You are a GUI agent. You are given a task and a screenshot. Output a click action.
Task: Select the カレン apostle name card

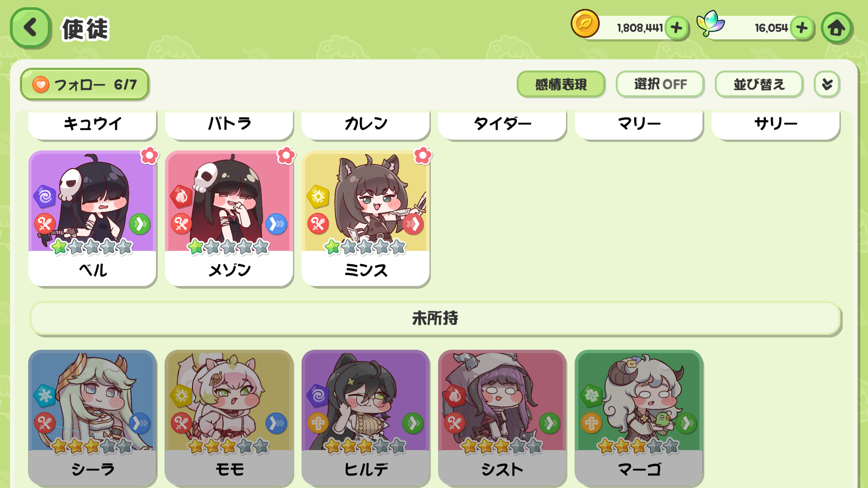pyautogui.click(x=366, y=123)
